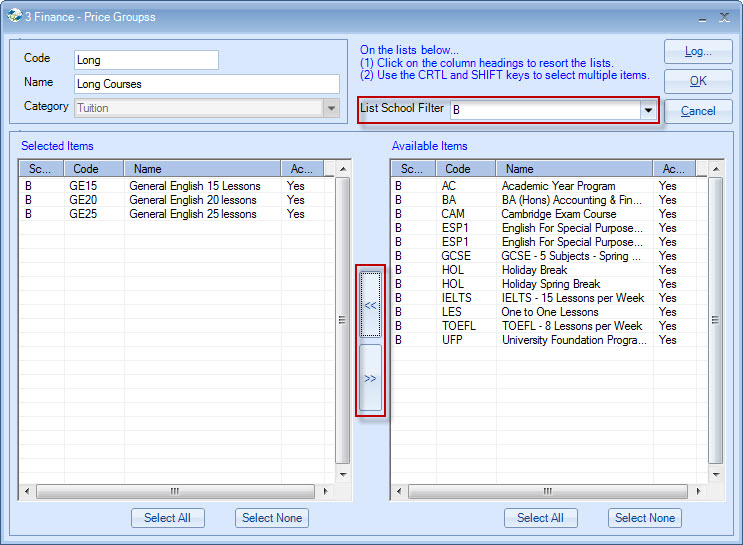Click the app icon in title bar
The height and width of the screenshot is (545, 743).
point(15,17)
